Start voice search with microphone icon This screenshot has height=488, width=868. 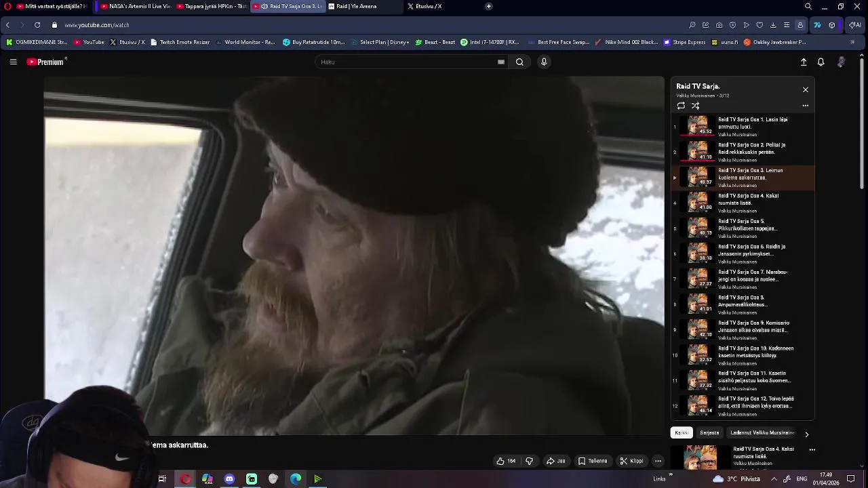coord(543,62)
